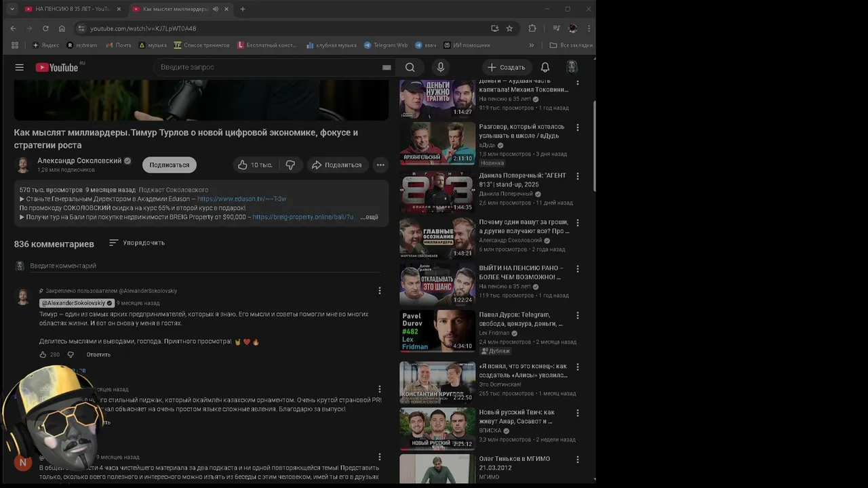Open the АГЕНТ 813 stand-up thumbnail

(437, 192)
